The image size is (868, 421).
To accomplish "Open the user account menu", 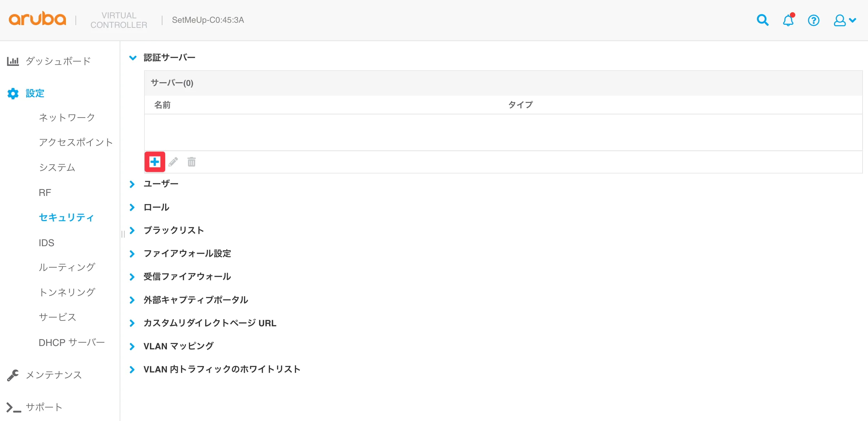I will [844, 20].
